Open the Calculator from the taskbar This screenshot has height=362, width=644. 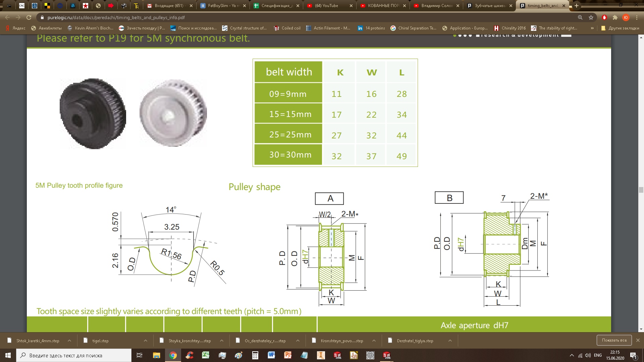[255, 355]
